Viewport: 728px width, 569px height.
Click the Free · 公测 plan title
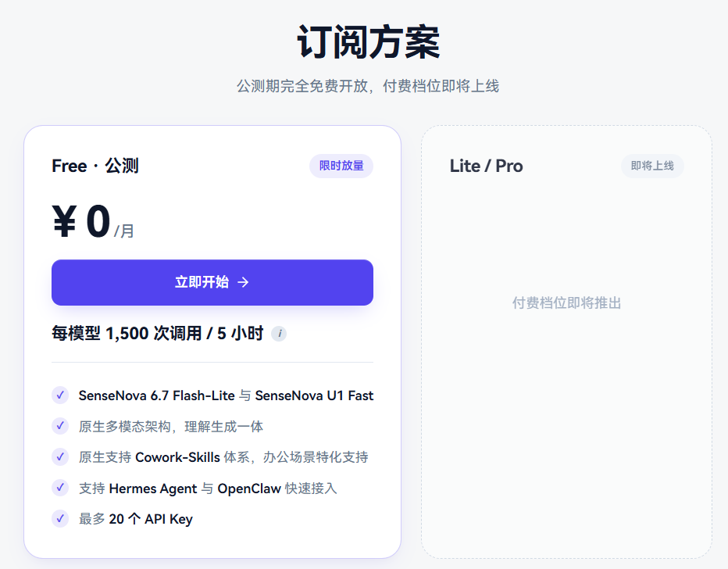(x=95, y=166)
